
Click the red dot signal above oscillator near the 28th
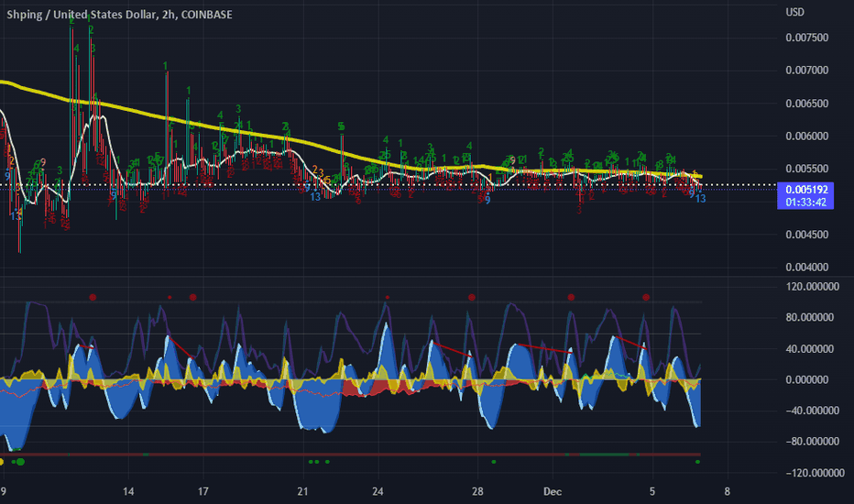coord(472,297)
